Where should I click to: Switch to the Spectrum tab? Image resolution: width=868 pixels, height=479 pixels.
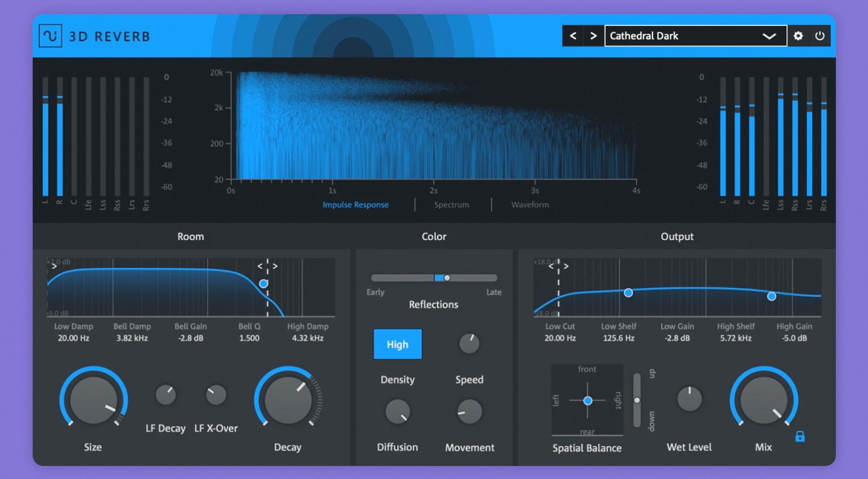click(x=450, y=204)
